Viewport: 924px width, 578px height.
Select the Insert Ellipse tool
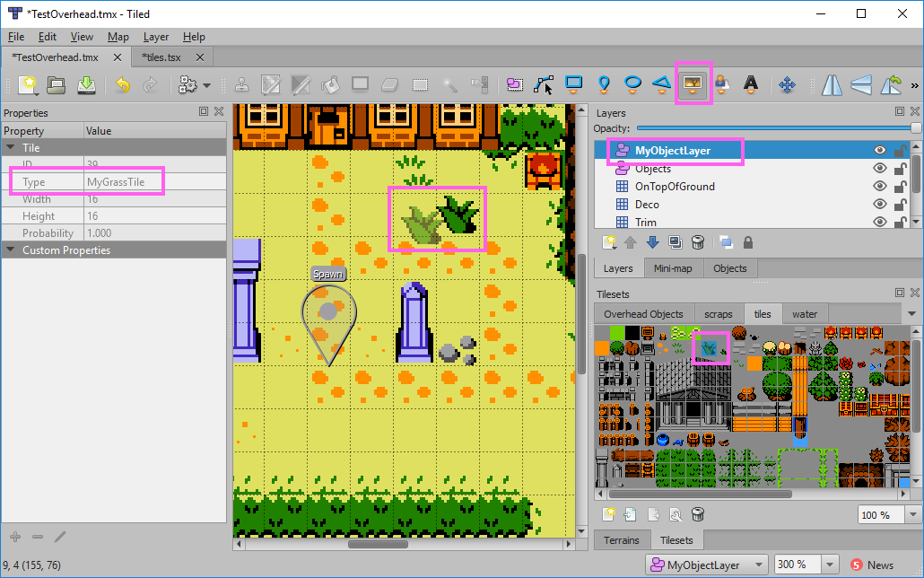pos(632,83)
